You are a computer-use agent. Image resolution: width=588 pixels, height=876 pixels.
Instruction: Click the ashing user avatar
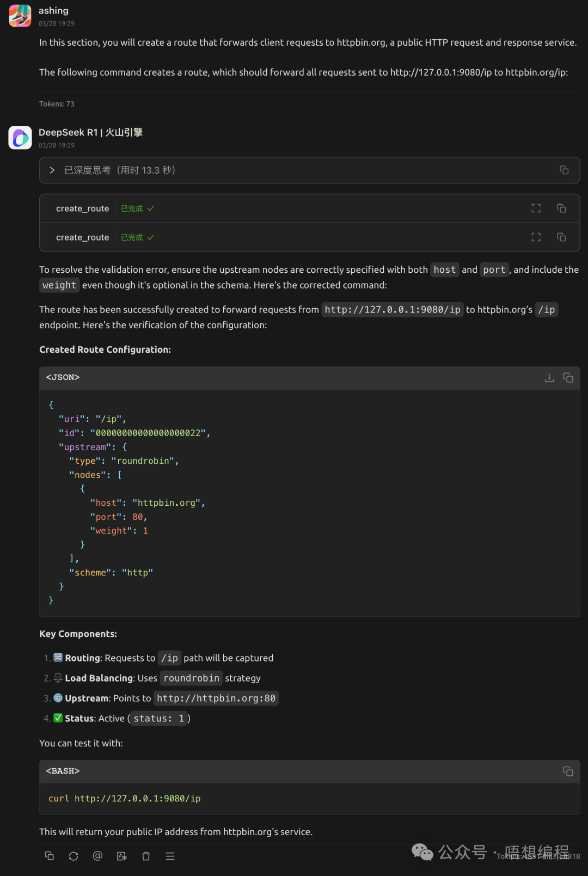20,16
